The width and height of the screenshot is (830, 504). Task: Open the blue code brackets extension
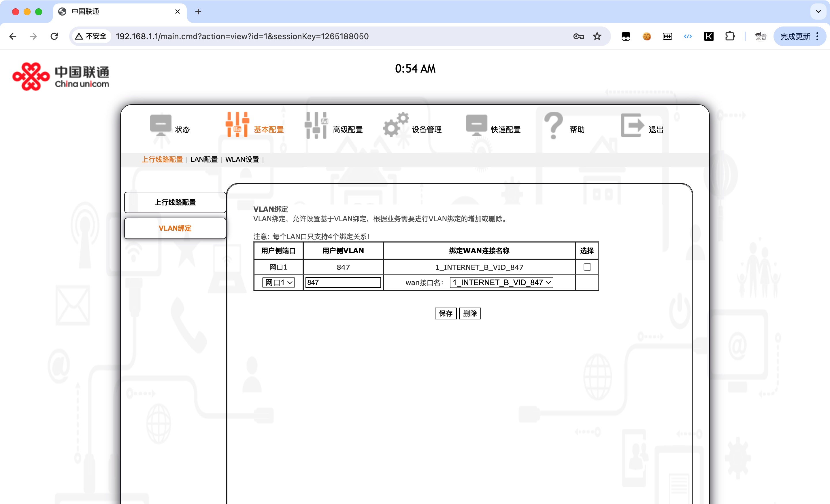click(x=688, y=36)
